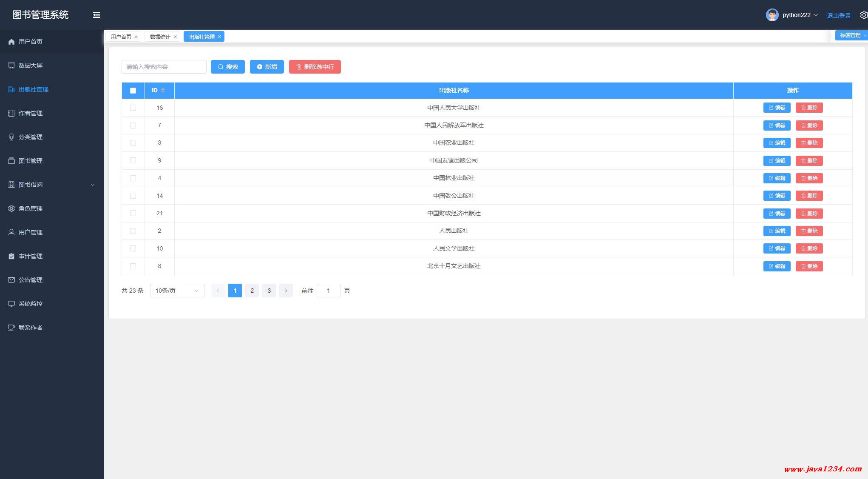Click the user avatar picture
868x479 pixels.
coord(772,15)
